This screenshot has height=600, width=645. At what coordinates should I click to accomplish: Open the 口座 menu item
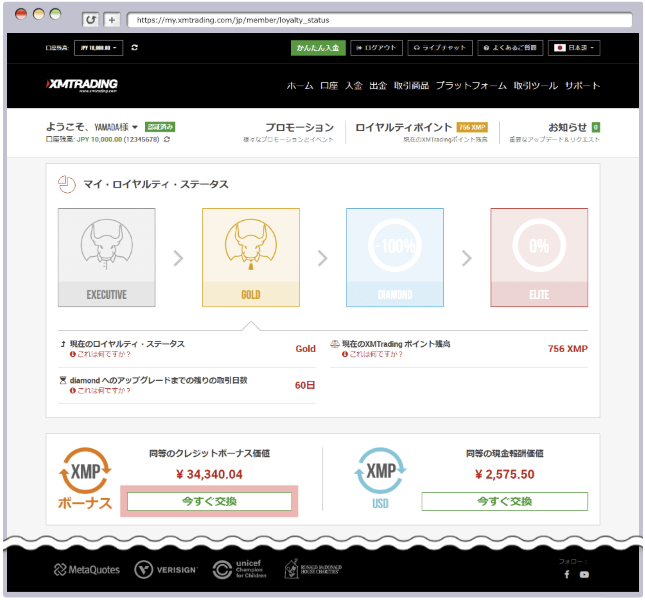tap(329, 86)
